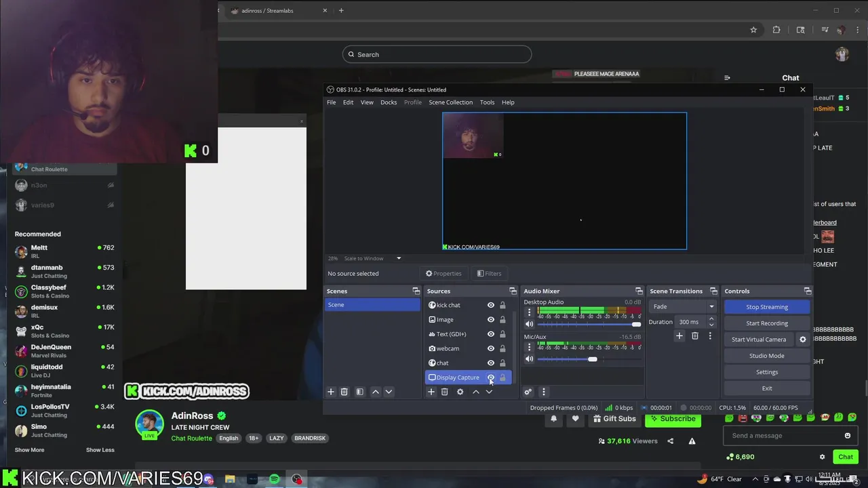Hide the kick chat source
This screenshot has width=868, height=488.
tap(491, 305)
